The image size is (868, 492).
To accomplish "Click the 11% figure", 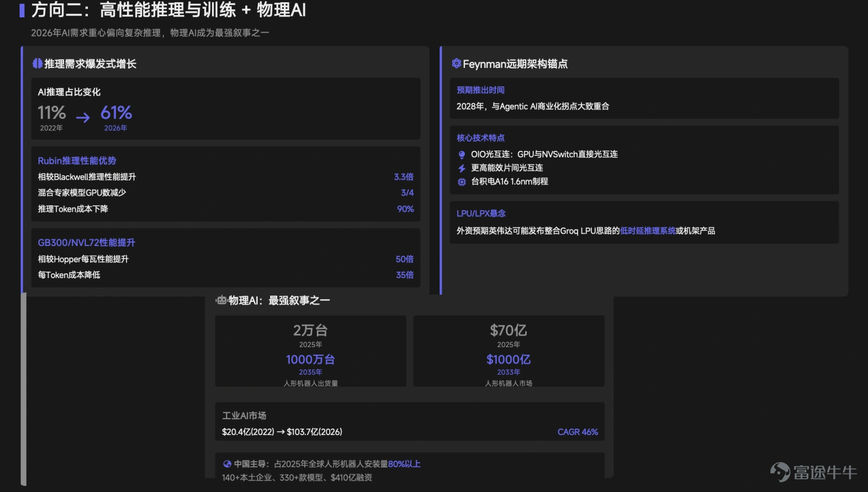I will click(x=52, y=112).
